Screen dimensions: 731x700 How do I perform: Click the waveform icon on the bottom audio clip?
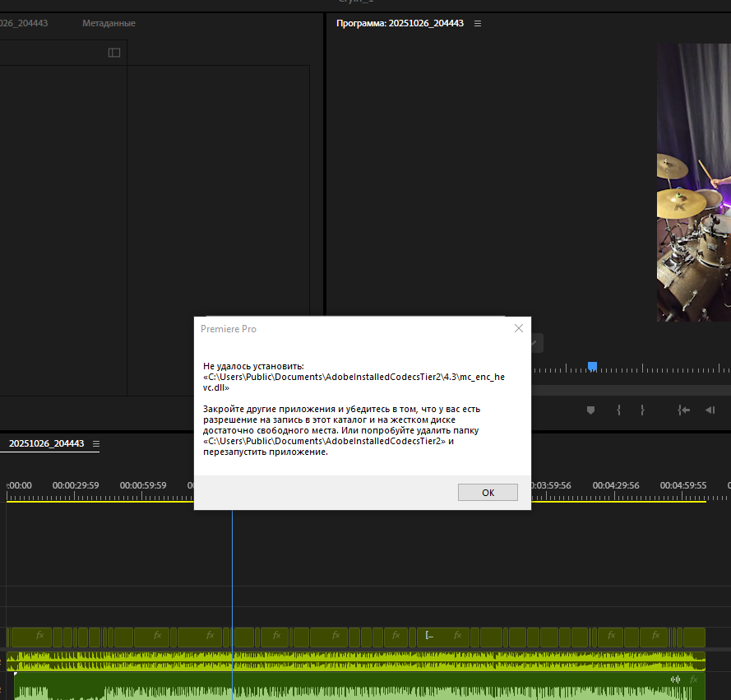(676, 679)
